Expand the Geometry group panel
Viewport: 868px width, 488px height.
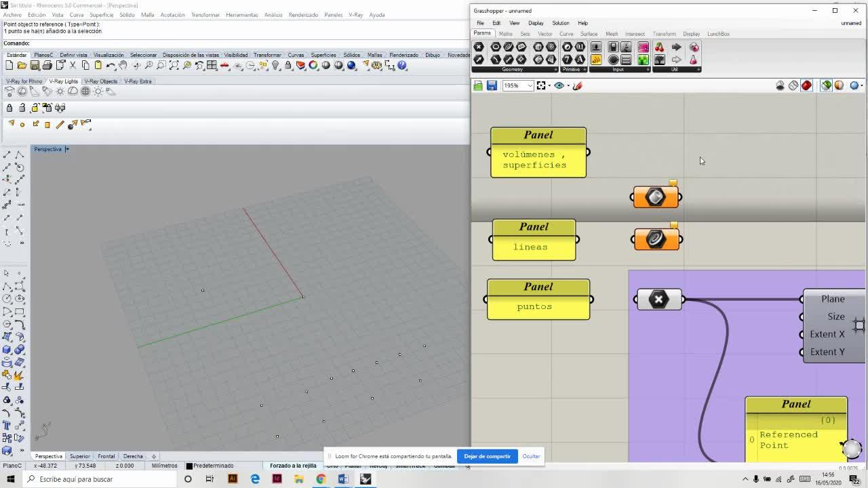click(555, 69)
